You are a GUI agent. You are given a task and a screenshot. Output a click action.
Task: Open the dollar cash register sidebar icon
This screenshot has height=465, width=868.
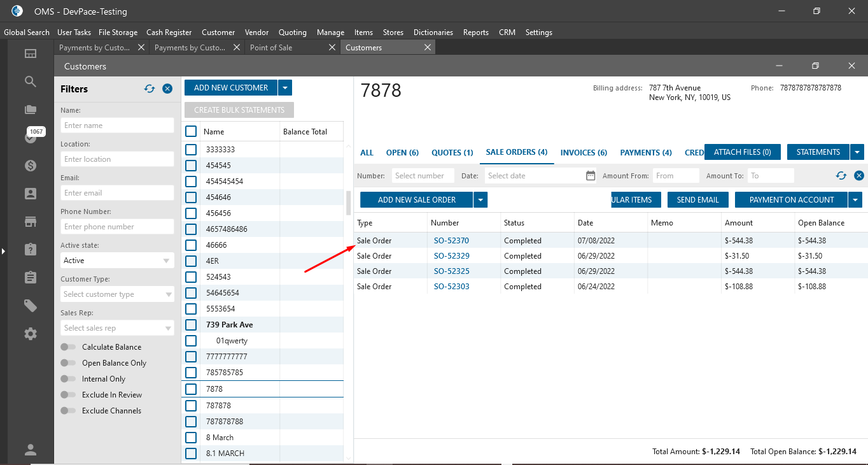pyautogui.click(x=31, y=166)
